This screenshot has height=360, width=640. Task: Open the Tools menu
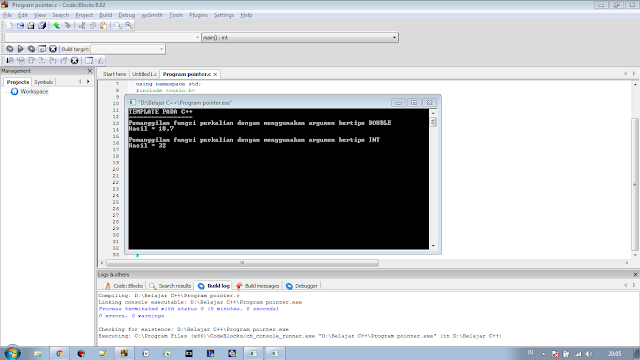tap(176, 15)
